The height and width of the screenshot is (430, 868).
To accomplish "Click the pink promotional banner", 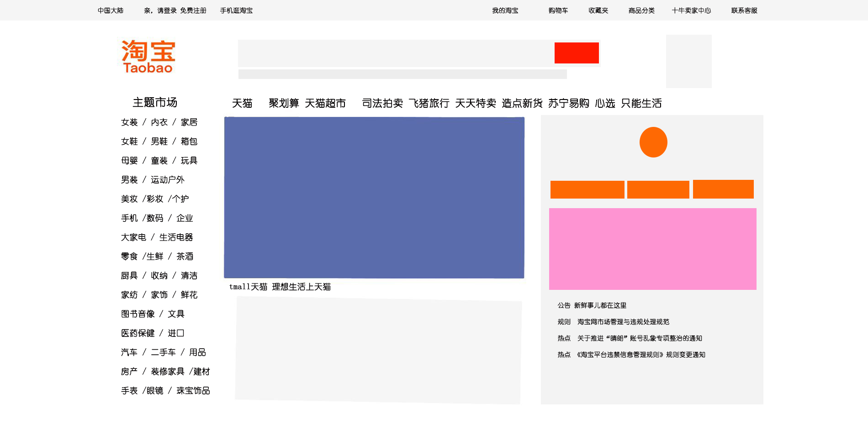I will click(653, 249).
